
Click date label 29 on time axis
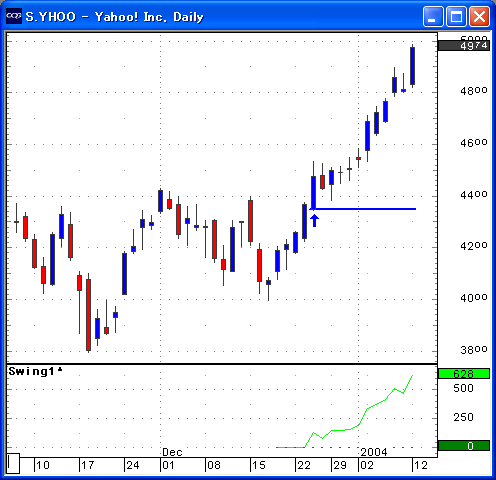340,465
